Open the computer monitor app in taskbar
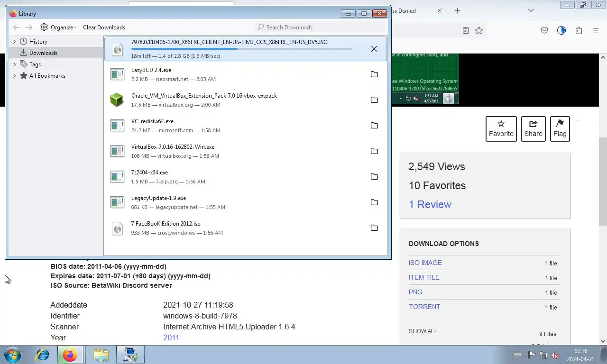The image size is (607, 364). click(x=130, y=355)
